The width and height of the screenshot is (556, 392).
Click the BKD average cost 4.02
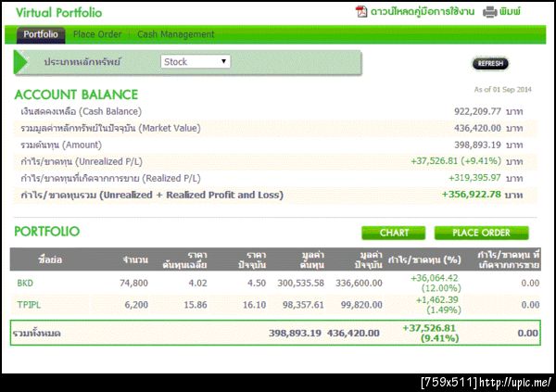pyautogui.click(x=197, y=283)
